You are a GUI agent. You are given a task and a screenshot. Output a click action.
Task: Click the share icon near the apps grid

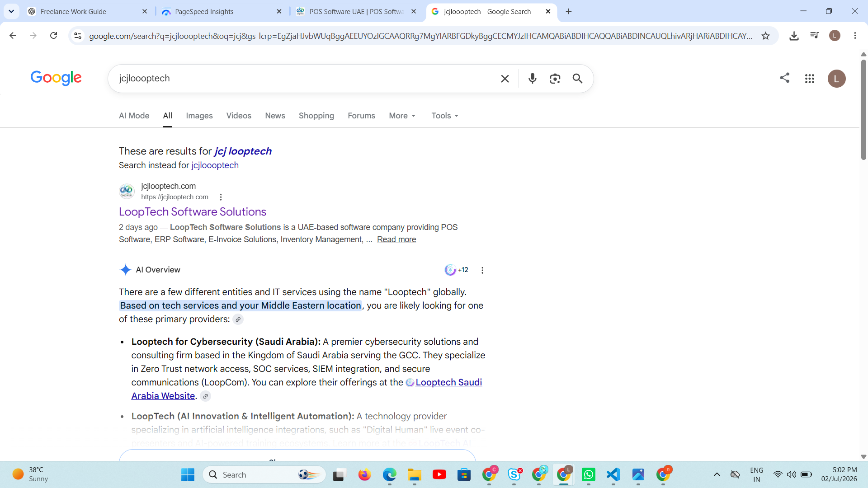click(x=785, y=78)
